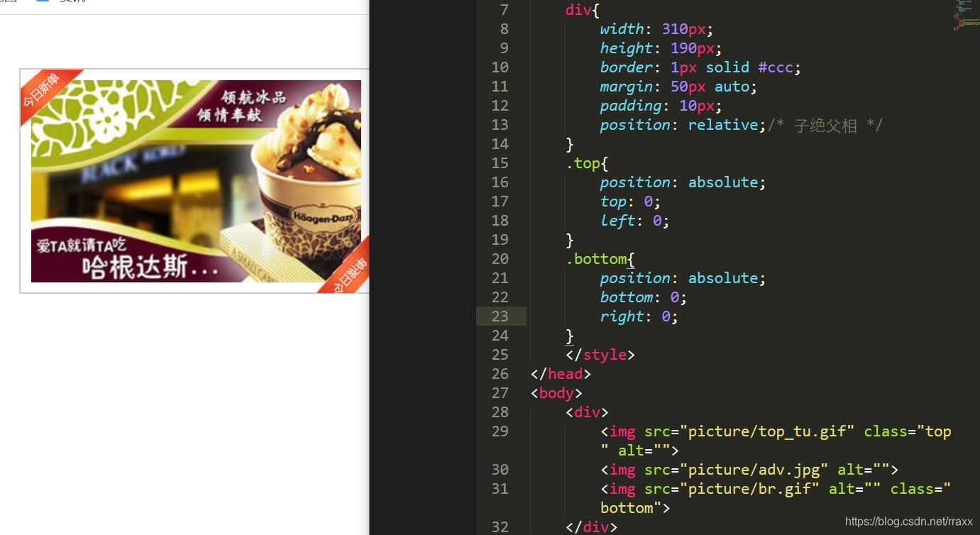
Task: Click 'position: absolute;' on line 21
Action: [x=683, y=278]
